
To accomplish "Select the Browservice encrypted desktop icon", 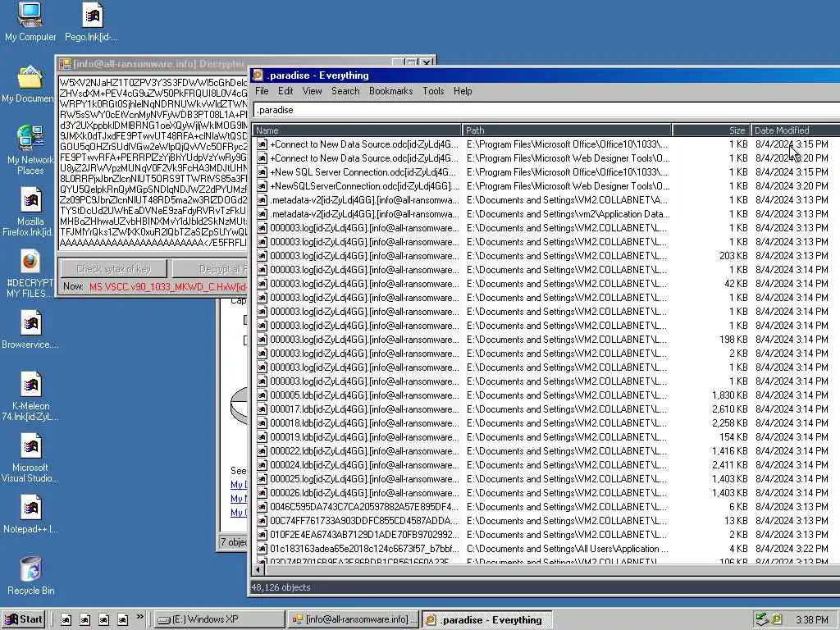I will point(30,323).
